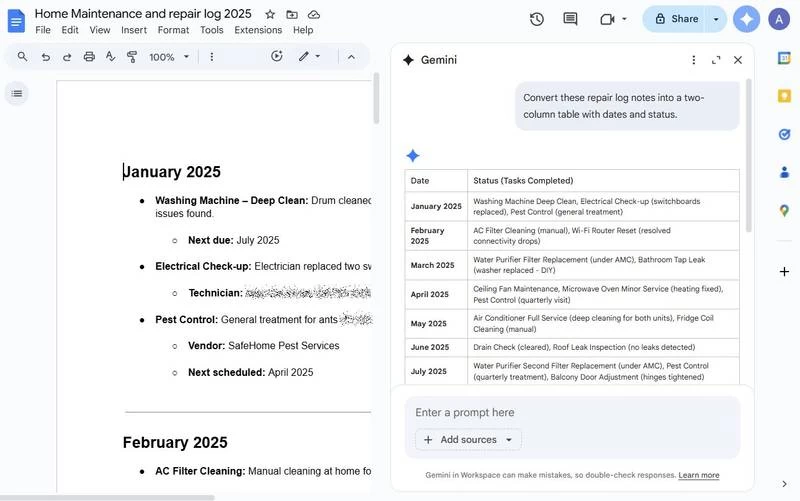This screenshot has width=800, height=501.
Task: Open Google Keep in side panel
Action: point(784,96)
